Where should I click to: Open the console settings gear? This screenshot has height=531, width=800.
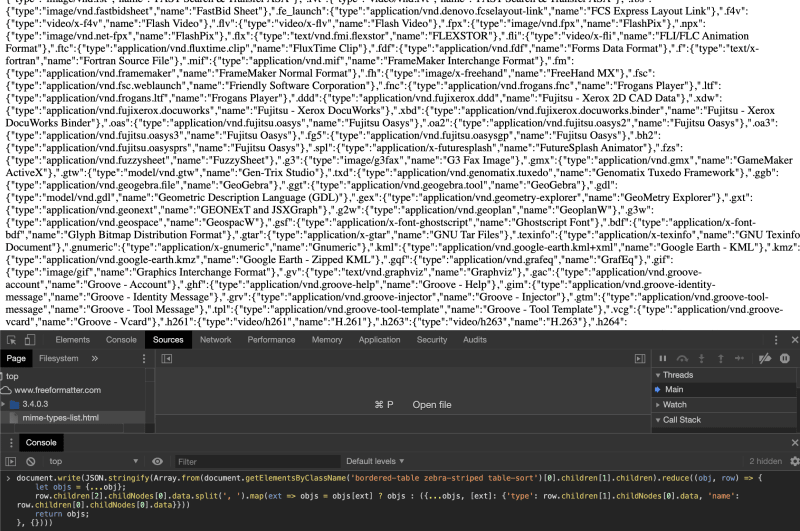click(x=794, y=462)
